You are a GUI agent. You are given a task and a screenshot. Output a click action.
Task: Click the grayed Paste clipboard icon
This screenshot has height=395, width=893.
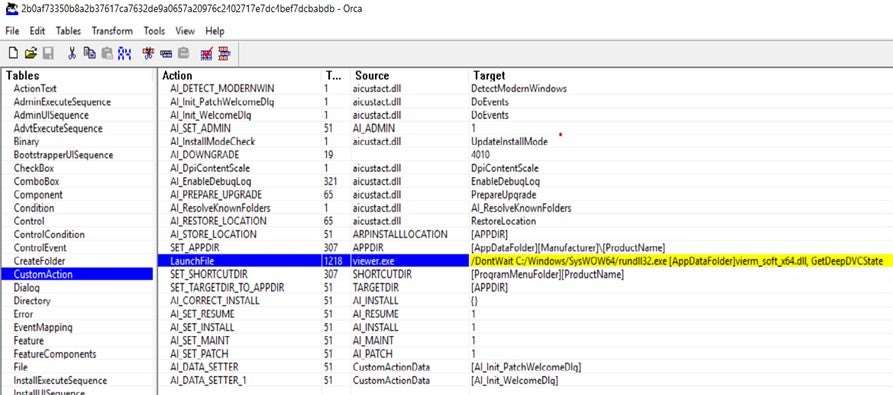tap(107, 54)
